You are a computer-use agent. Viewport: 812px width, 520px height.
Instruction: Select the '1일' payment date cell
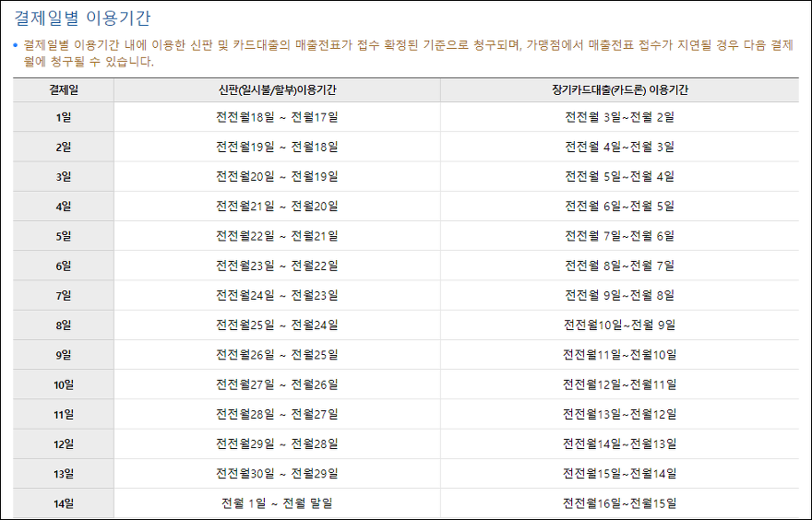tap(64, 117)
